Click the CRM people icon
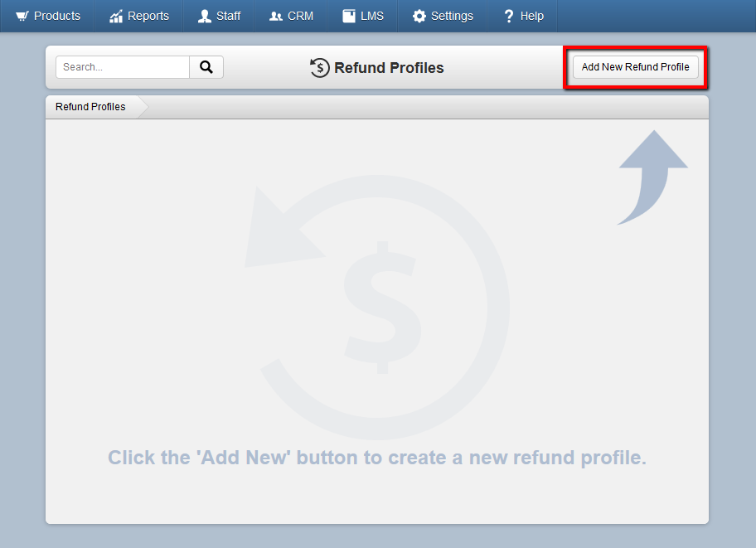This screenshot has width=756, height=548. pyautogui.click(x=276, y=17)
